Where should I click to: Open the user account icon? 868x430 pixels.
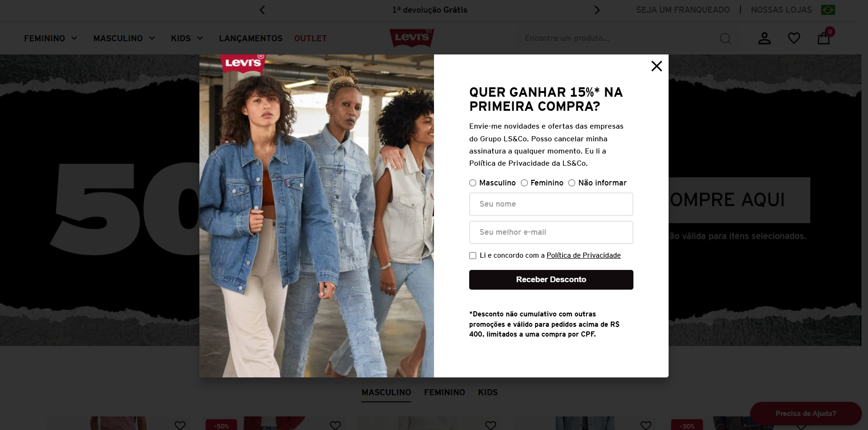click(x=764, y=38)
